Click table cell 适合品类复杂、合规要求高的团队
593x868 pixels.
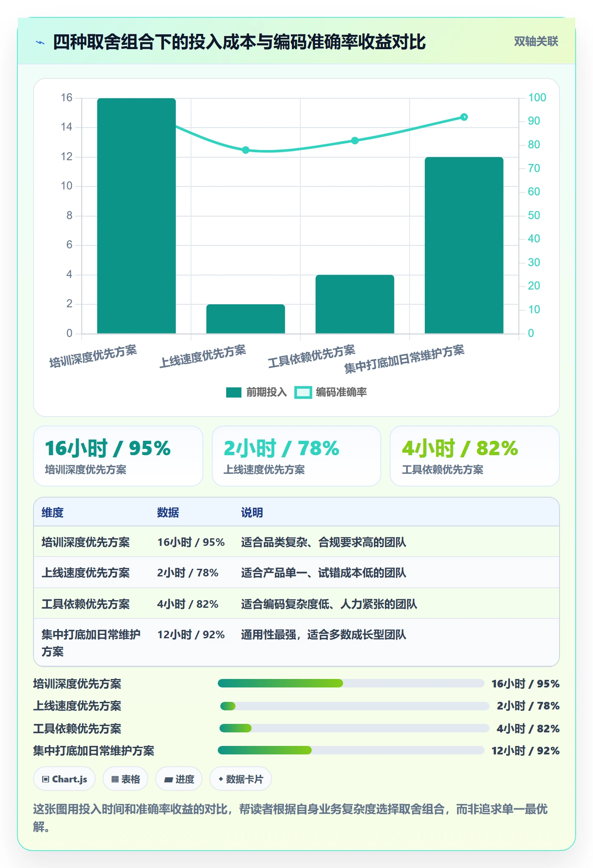pyautogui.click(x=324, y=542)
